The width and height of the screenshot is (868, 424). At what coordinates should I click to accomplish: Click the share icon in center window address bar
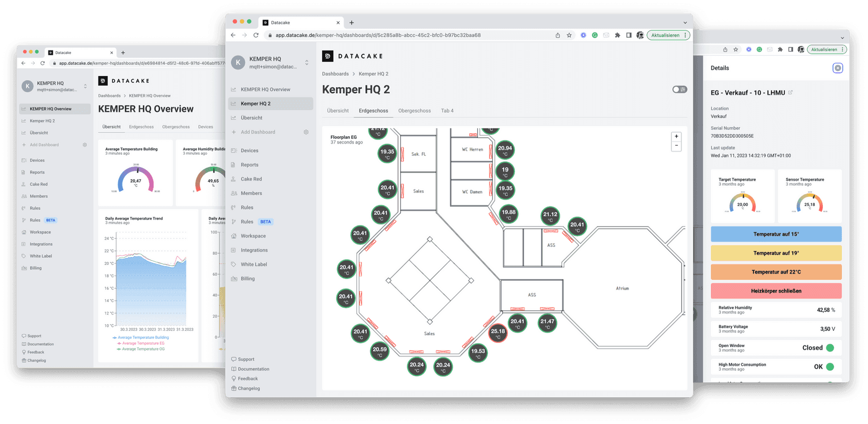click(x=558, y=35)
